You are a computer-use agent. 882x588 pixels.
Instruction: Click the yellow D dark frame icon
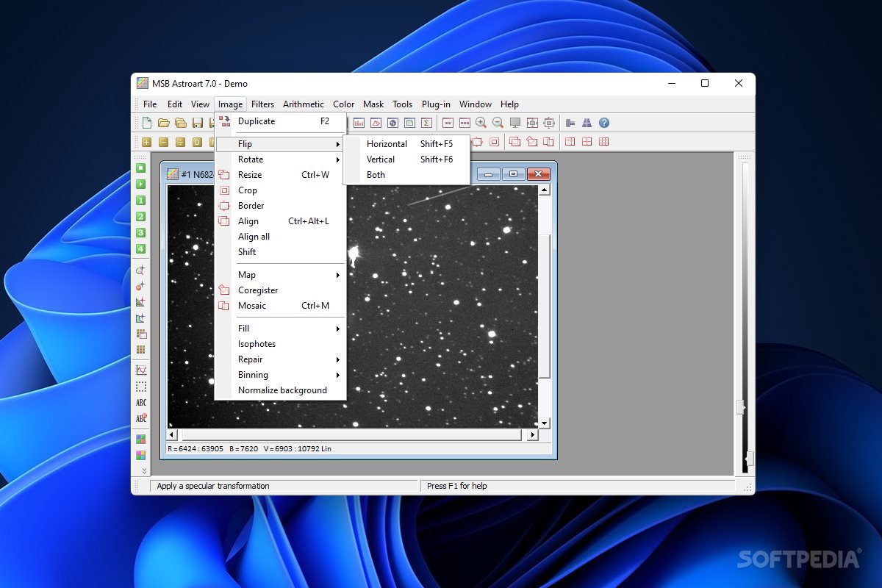point(197,142)
